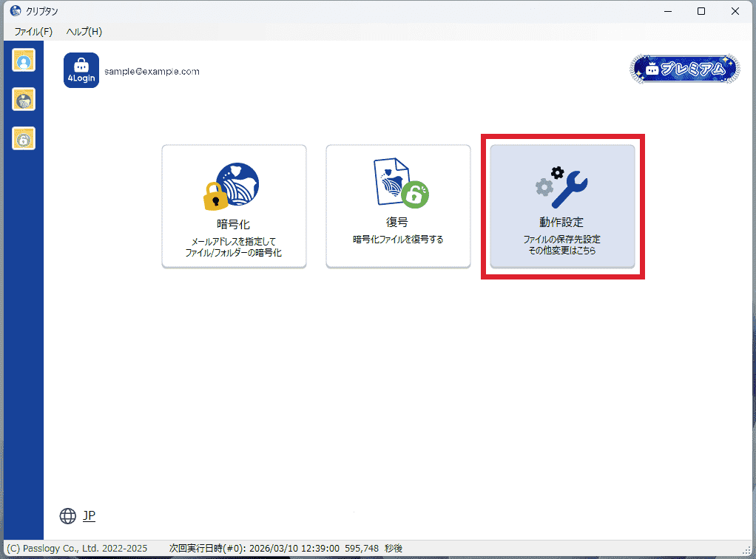Click the gray Cryptan logo sidebar icon
The height and width of the screenshot is (559, 756).
(x=24, y=99)
